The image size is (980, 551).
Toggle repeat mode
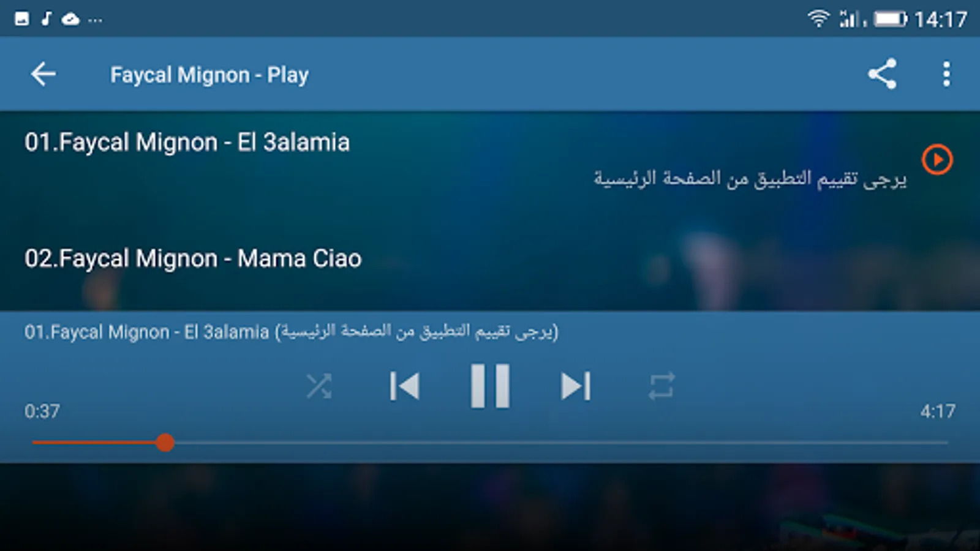click(x=661, y=386)
